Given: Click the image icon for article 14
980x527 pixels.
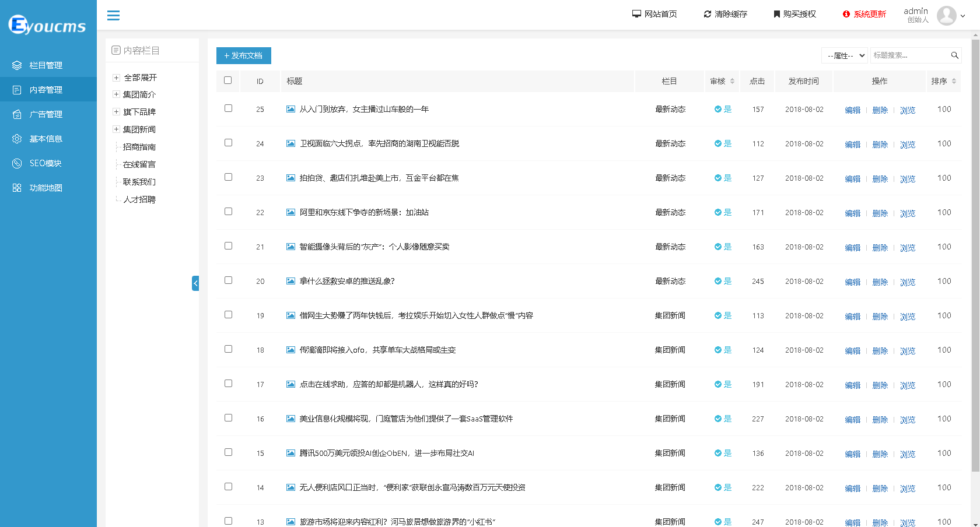Looking at the screenshot, I should (290, 487).
